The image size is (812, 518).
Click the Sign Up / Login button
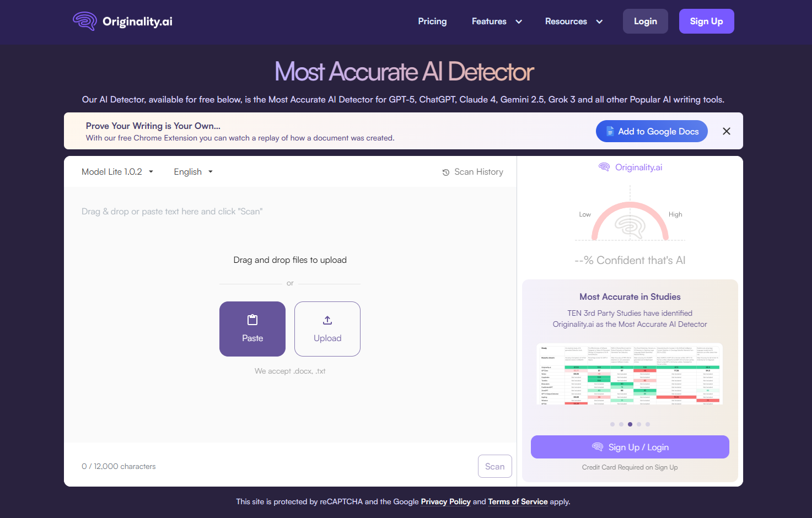630,447
